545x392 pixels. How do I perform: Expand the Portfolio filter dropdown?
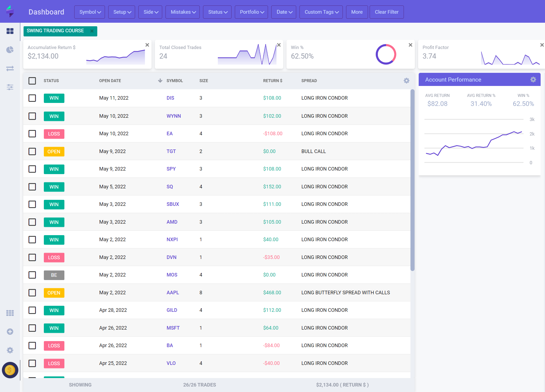tap(251, 12)
